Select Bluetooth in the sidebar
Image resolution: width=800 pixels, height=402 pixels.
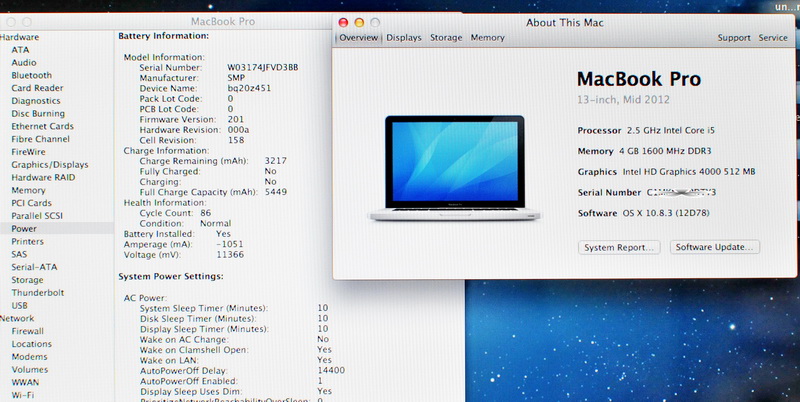(32, 75)
